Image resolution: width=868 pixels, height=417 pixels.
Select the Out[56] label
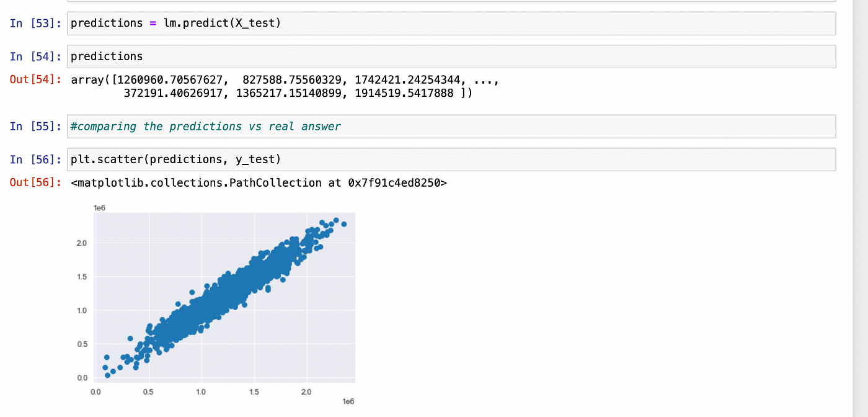[34, 182]
